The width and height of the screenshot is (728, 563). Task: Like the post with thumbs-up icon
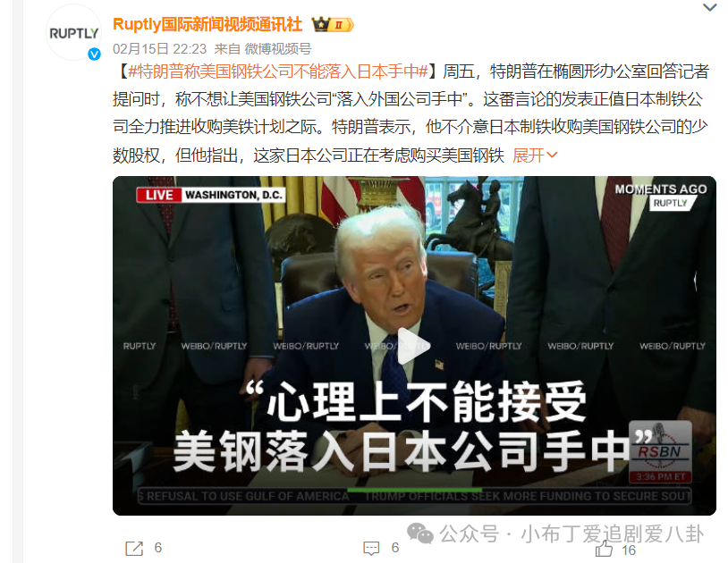(604, 548)
